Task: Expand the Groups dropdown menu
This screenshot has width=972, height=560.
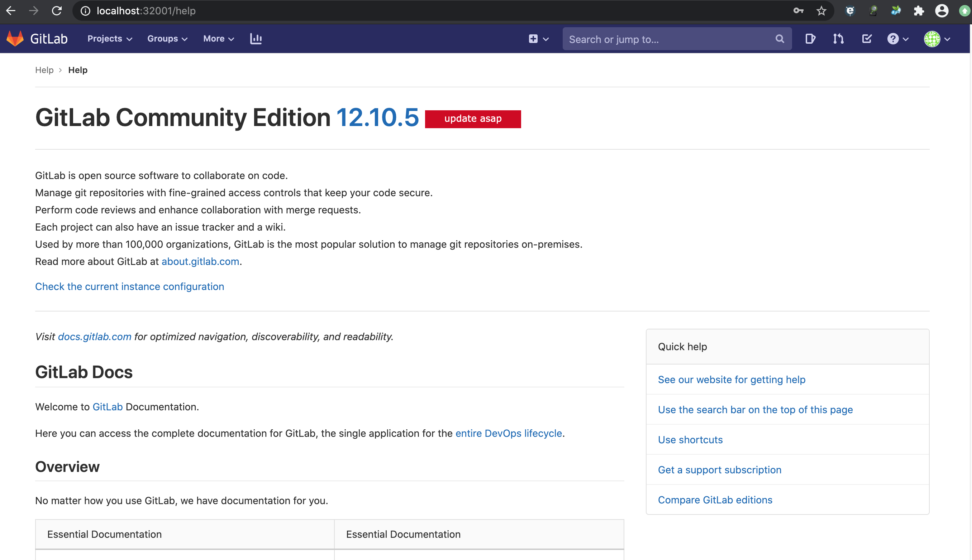Action: coord(167,39)
